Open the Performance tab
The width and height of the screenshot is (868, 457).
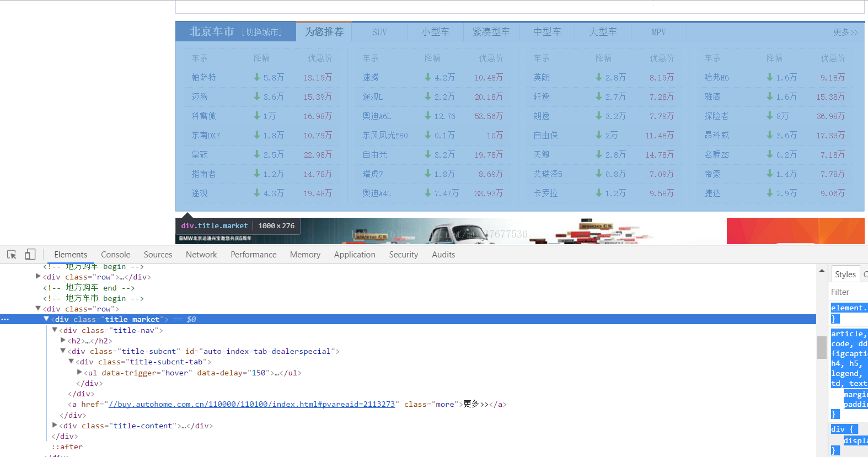[254, 254]
